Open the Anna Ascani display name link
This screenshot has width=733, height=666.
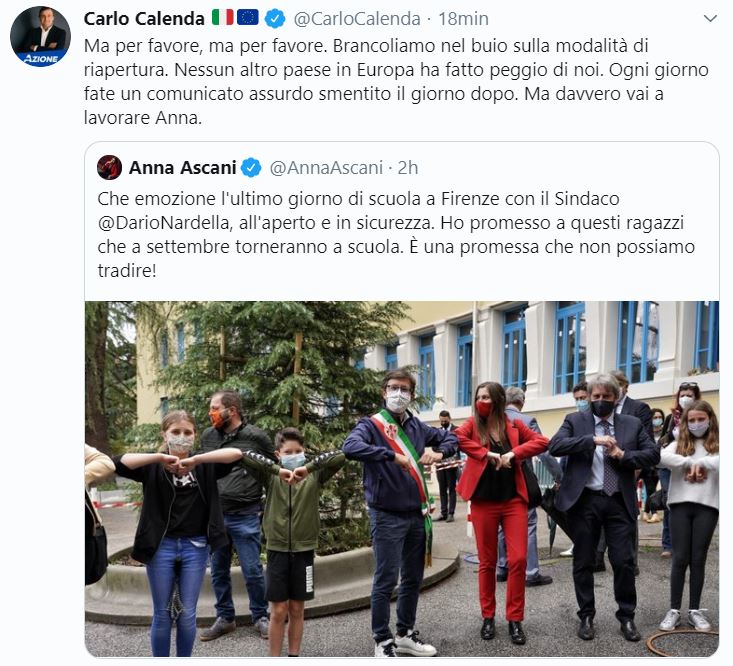pos(182,168)
